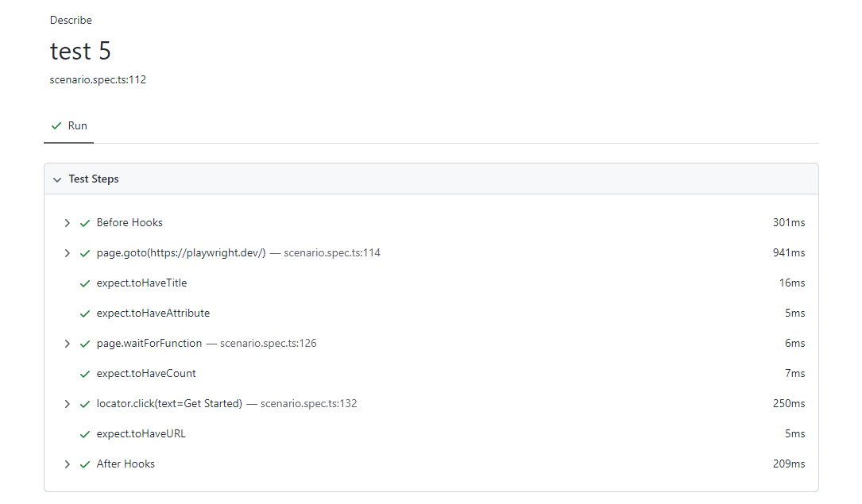
Task: Click the scenario.spec.ts:126 source location
Action: click(269, 343)
